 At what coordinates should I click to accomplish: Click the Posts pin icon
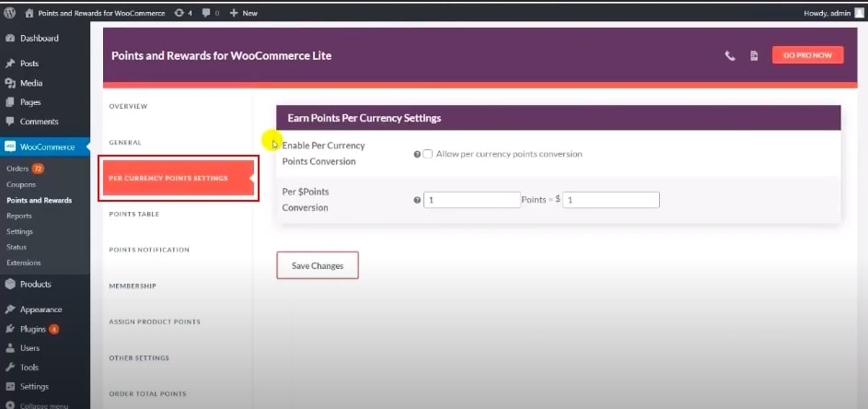point(10,64)
